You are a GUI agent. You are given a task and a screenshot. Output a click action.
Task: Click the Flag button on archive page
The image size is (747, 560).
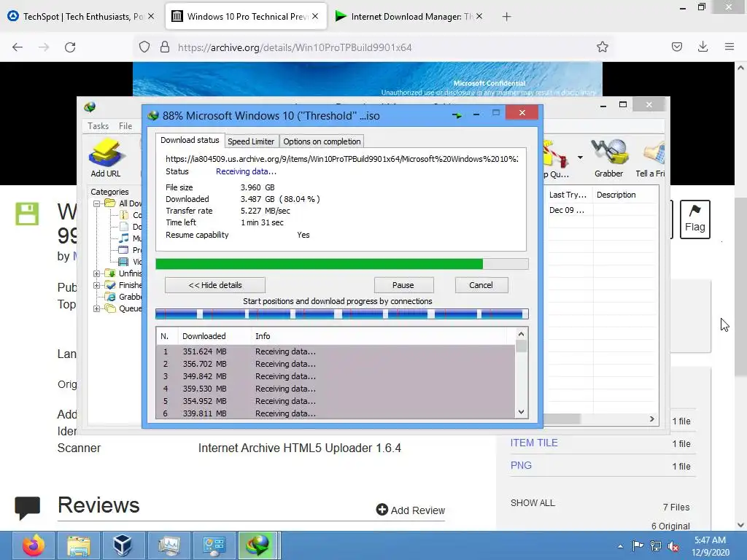695,219
